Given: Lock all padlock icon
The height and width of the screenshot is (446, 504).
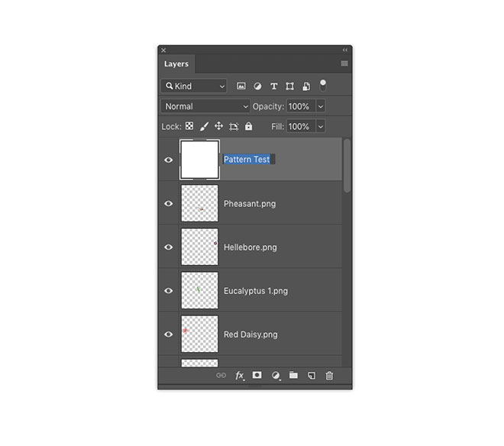Looking at the screenshot, I should pos(248,126).
